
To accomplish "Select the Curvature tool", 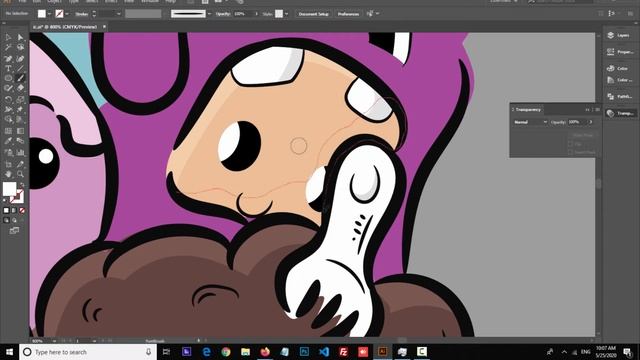I will [20, 58].
